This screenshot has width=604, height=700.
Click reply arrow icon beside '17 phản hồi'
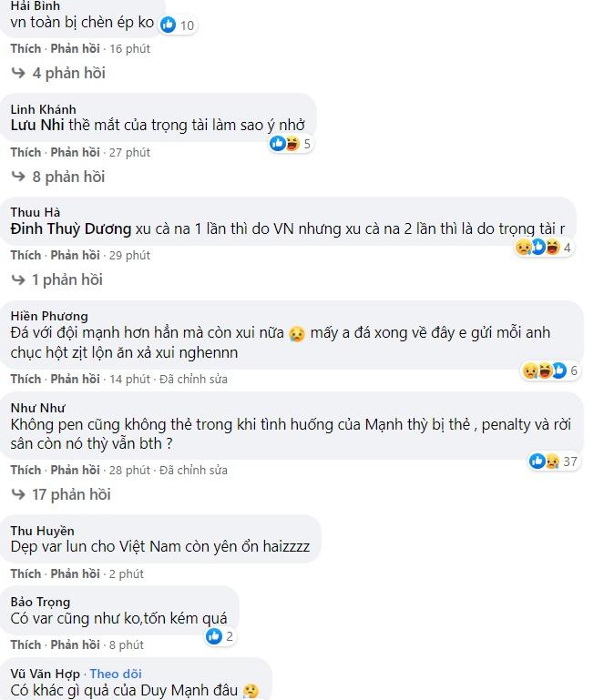pyautogui.click(x=17, y=494)
